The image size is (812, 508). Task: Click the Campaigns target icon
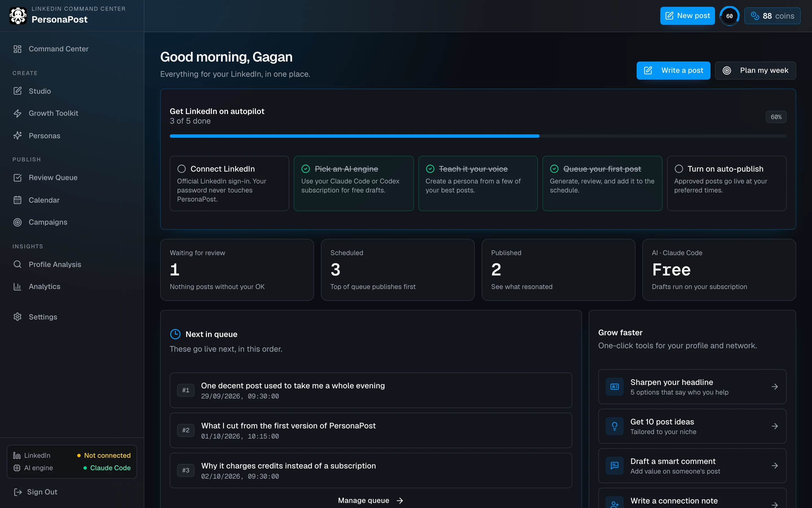[17, 222]
